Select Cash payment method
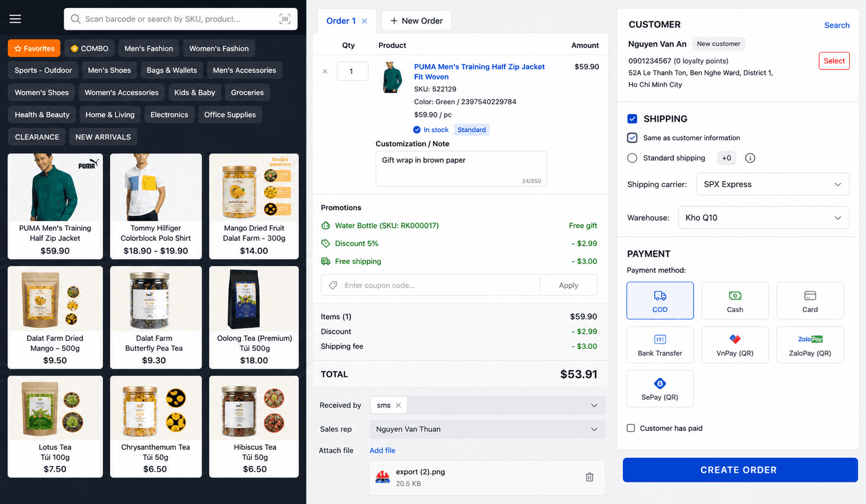Viewport: 866px width, 504px height. pos(735,301)
